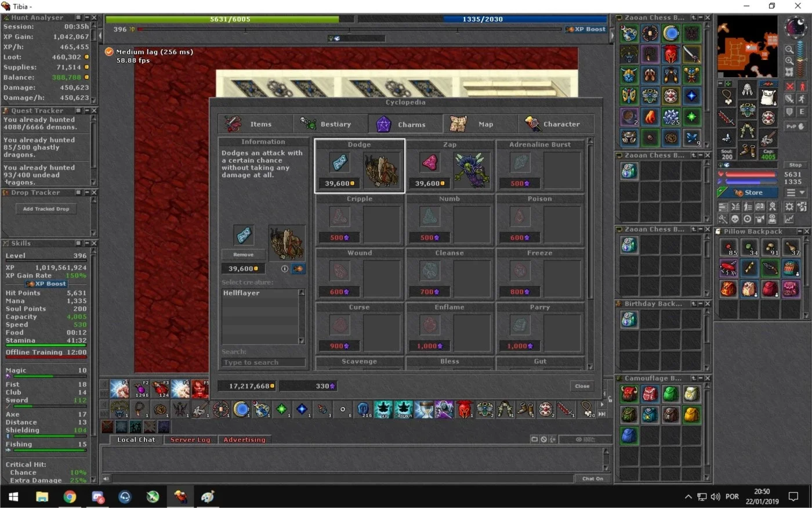Go up a level in Camouflage Backpack
The image size is (812, 508).
tap(693, 378)
